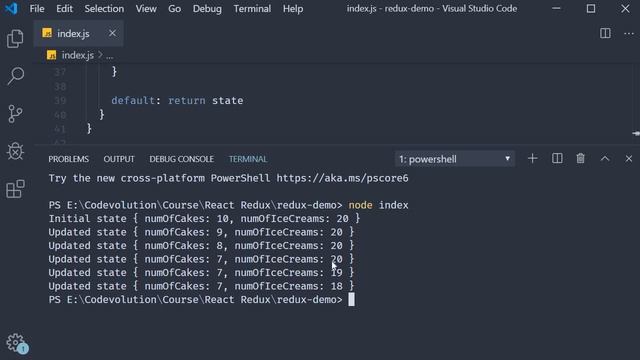640x360 pixels.
Task: Open the Manage gear menu
Action: pyautogui.click(x=17, y=344)
